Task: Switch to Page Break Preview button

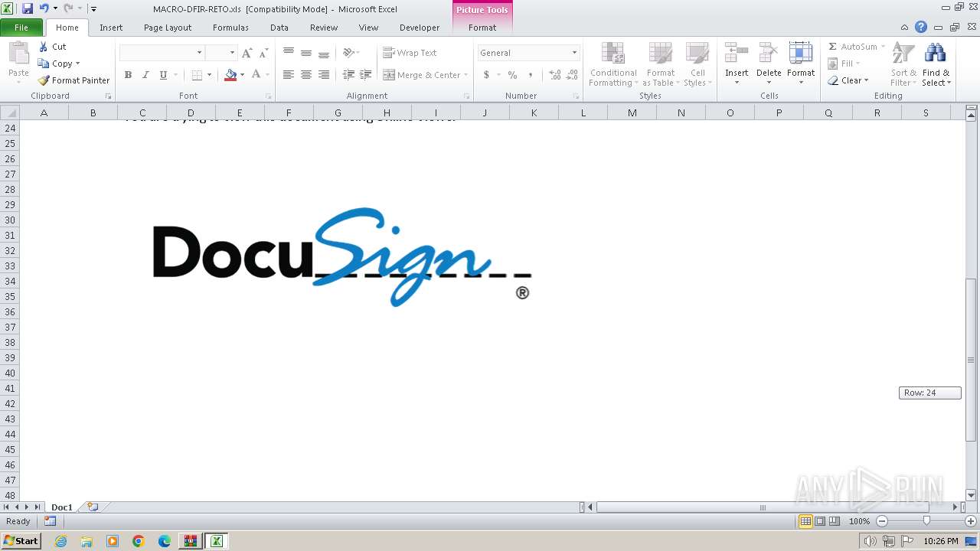Action: tap(834, 521)
